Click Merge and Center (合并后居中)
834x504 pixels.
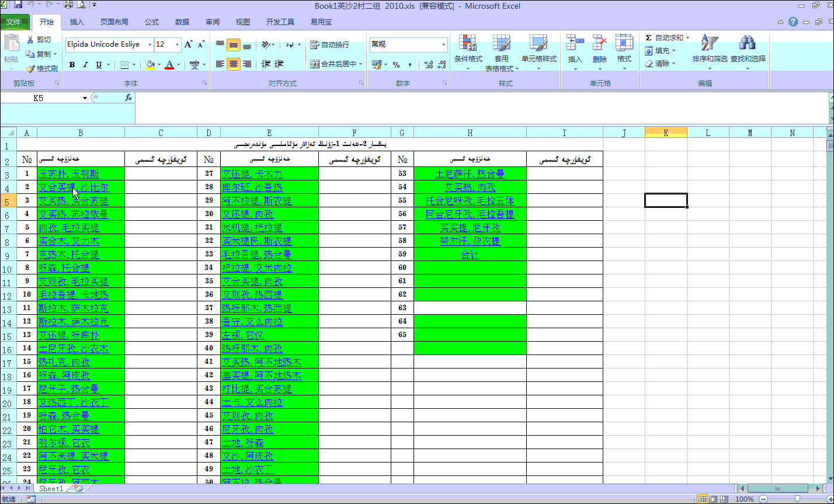point(332,64)
